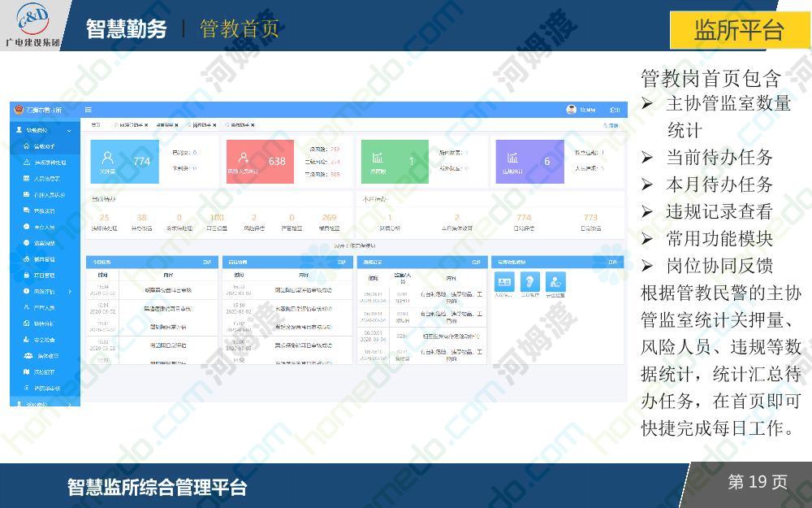Expand the sidebar item with right arrow chevron
812x508 pixels.
click(70, 291)
